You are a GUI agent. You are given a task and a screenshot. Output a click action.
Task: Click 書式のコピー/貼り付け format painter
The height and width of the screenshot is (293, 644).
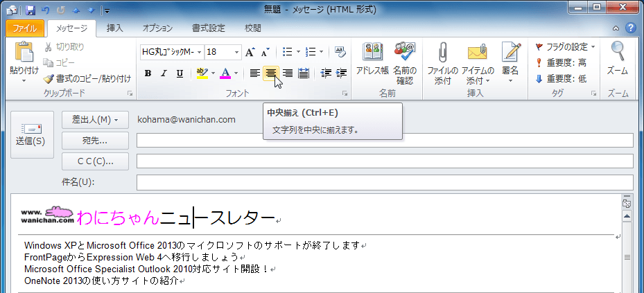coord(87,78)
